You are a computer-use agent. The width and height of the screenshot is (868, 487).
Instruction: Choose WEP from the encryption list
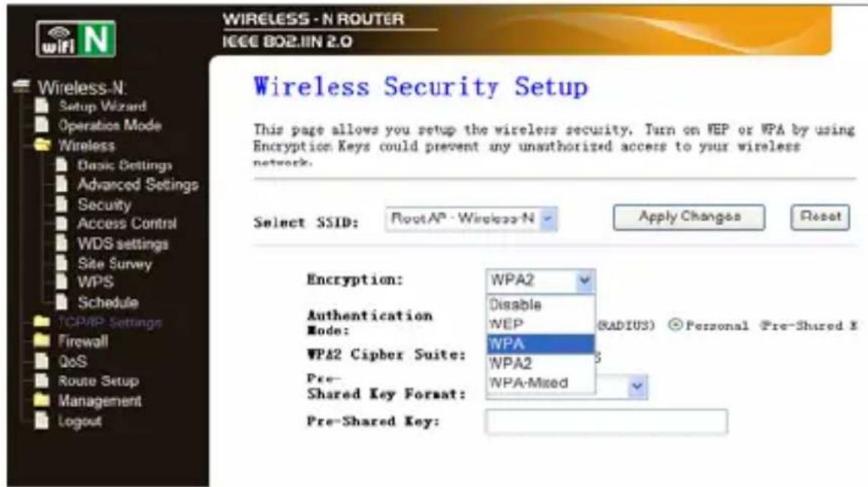(541, 324)
